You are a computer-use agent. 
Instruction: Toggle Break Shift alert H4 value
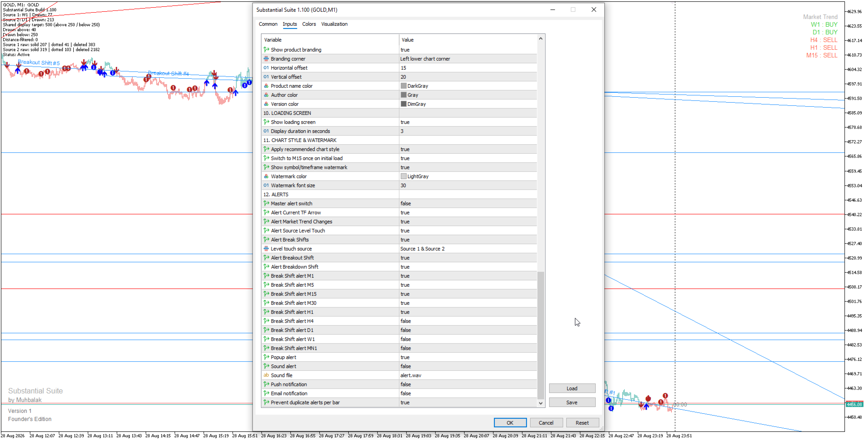(468, 321)
